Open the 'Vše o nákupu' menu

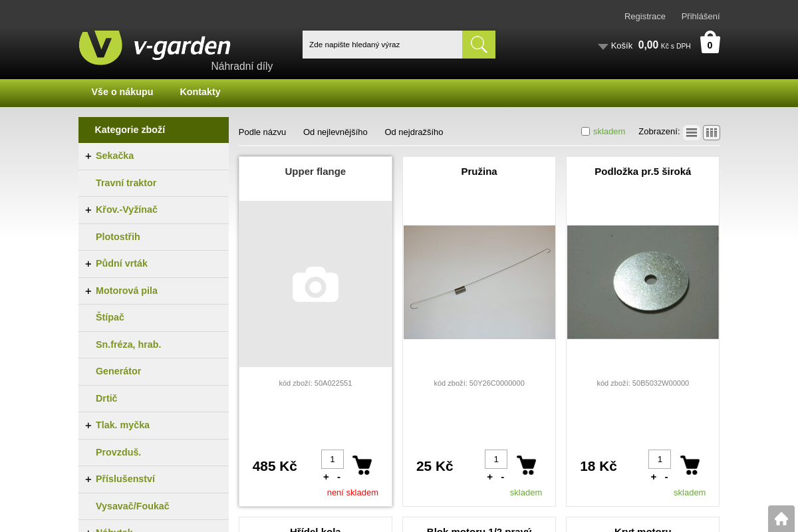click(122, 92)
